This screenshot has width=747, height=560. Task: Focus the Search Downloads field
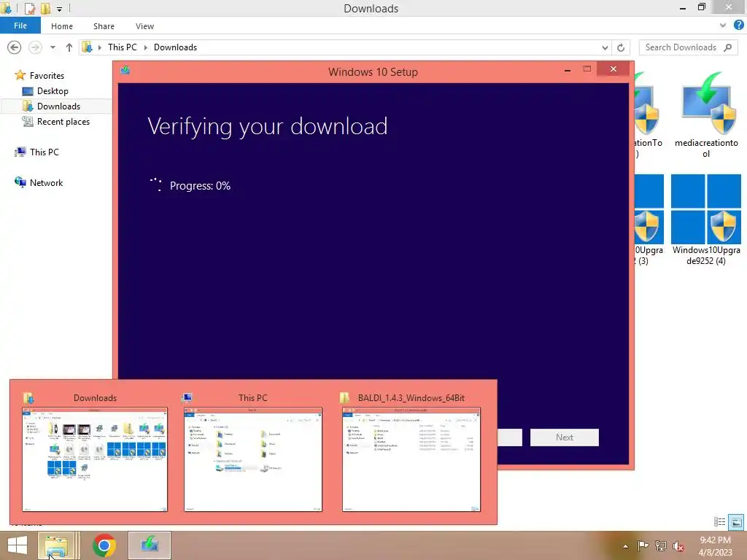click(x=688, y=47)
